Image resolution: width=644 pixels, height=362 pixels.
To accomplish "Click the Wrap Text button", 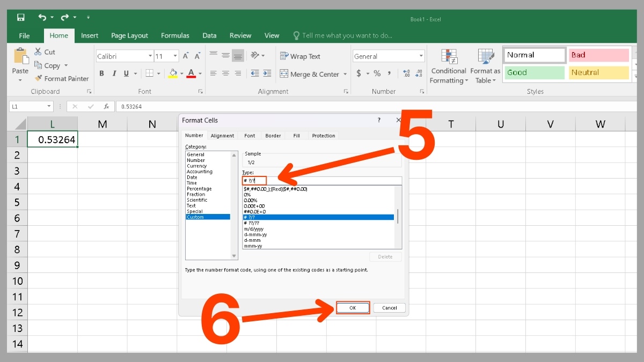I will tap(300, 56).
